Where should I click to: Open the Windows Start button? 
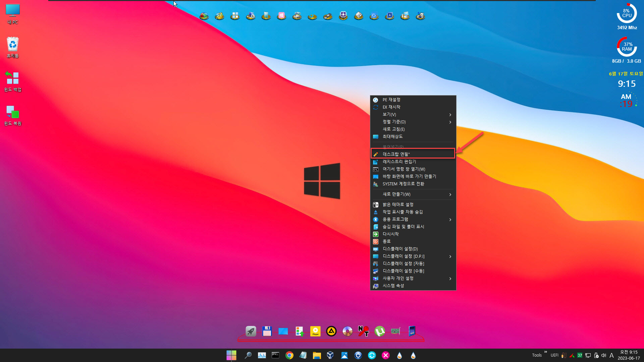(231, 355)
